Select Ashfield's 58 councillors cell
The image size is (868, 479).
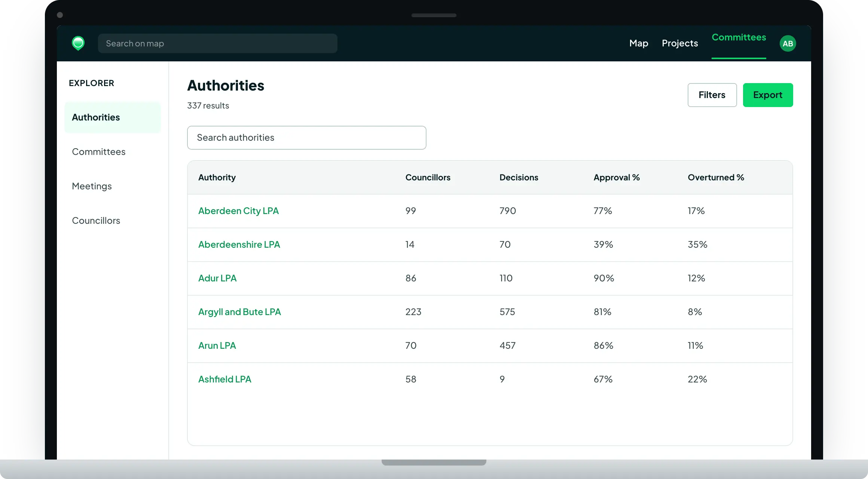410,379
